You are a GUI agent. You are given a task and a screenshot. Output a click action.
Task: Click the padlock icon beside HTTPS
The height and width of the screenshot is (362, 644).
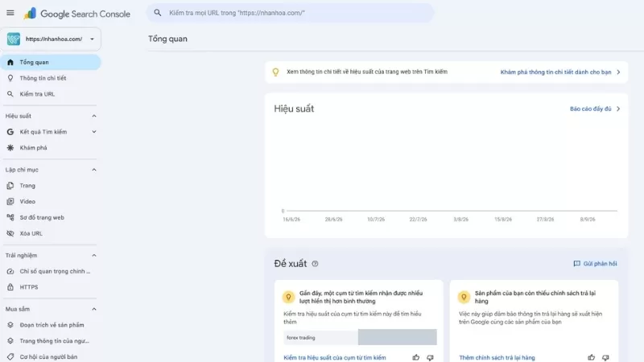pos(10,287)
